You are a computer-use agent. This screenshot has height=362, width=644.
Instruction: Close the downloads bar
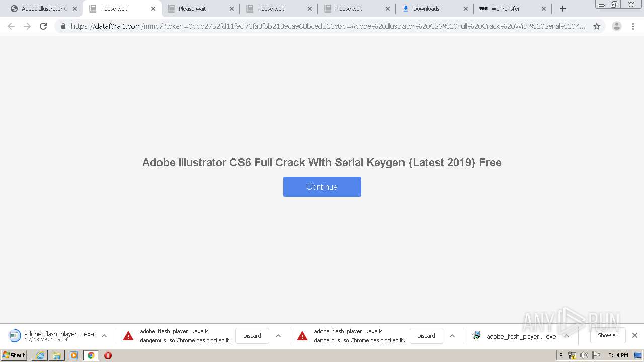(635, 335)
